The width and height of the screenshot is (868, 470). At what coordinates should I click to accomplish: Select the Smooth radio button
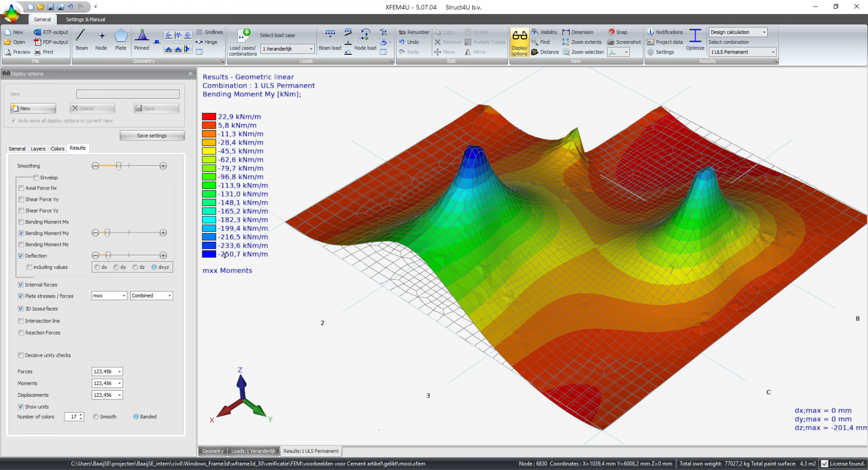coord(96,417)
